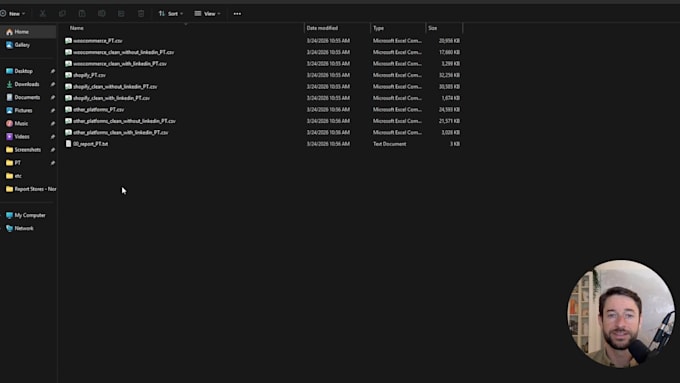Click the Excel icon of shopify_clean_with_linkedin_PT.csv
The image size is (680, 383).
click(x=69, y=98)
